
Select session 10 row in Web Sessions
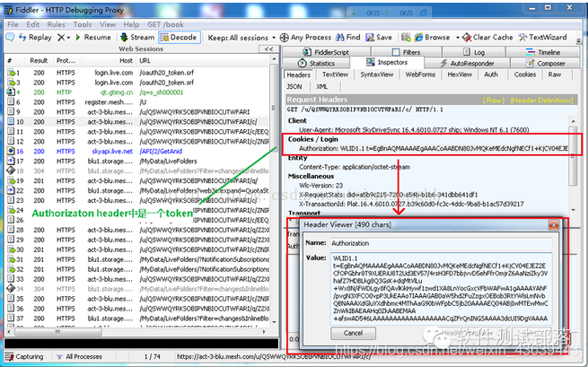[137, 122]
